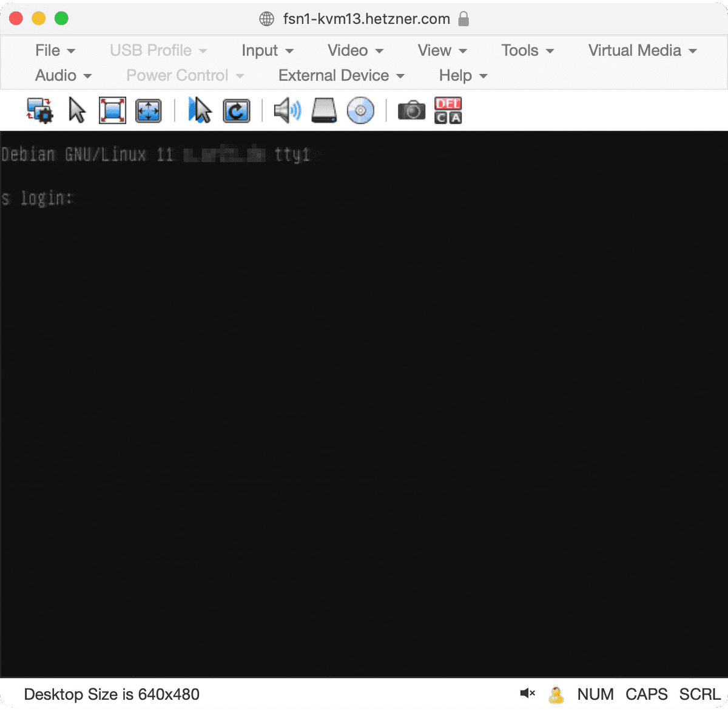Select the single mouse cursor mode icon
This screenshot has width=728, height=710.
[76, 110]
